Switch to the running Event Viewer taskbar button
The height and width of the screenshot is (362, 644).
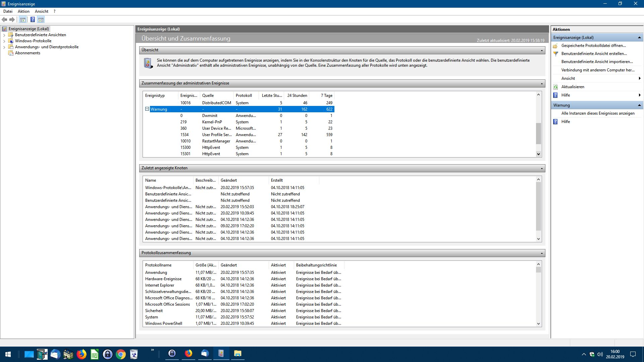tap(221, 354)
